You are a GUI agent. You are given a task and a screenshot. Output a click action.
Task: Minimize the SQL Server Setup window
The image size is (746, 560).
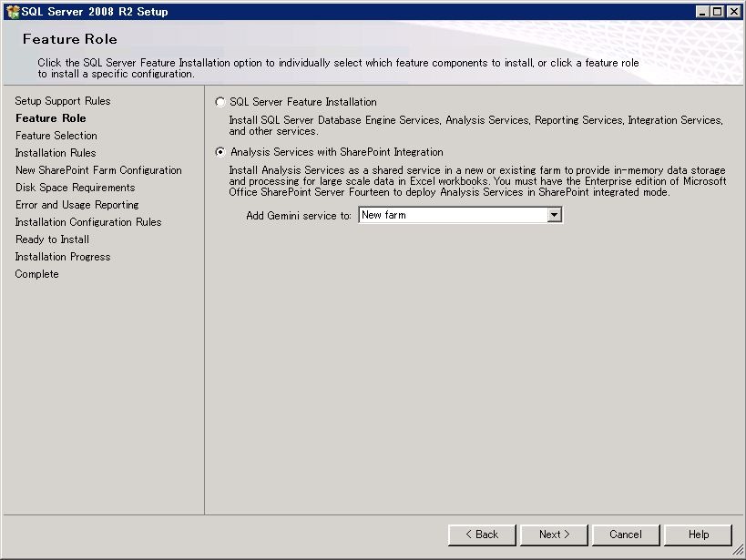[702, 12]
